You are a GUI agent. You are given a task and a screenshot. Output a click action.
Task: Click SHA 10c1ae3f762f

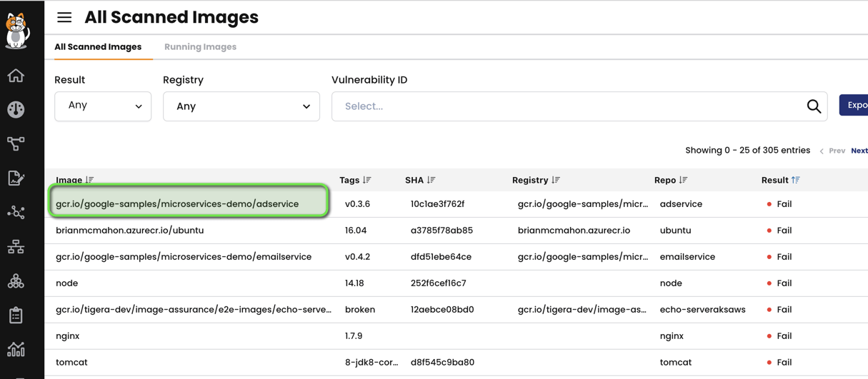(x=437, y=204)
